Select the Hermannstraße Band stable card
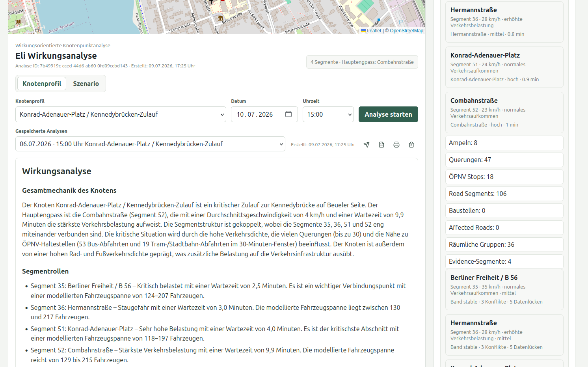This screenshot has width=588, height=367. pyautogui.click(x=504, y=335)
